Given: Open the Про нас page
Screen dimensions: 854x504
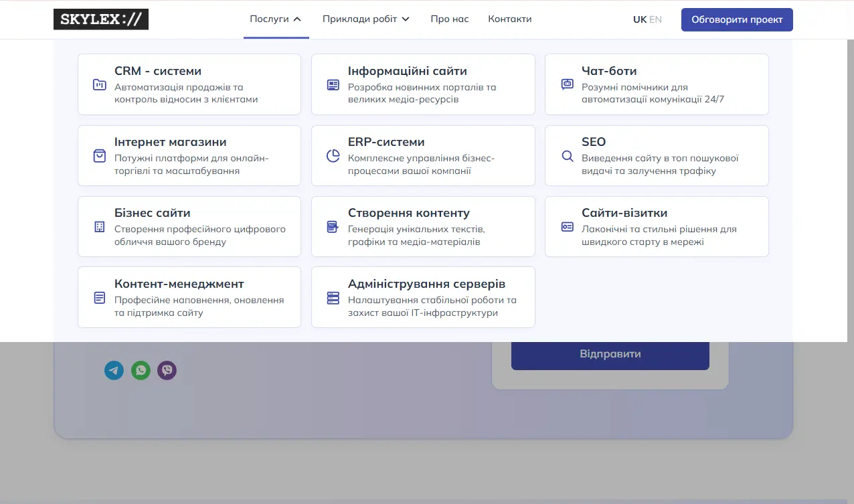Looking at the screenshot, I should click(450, 19).
